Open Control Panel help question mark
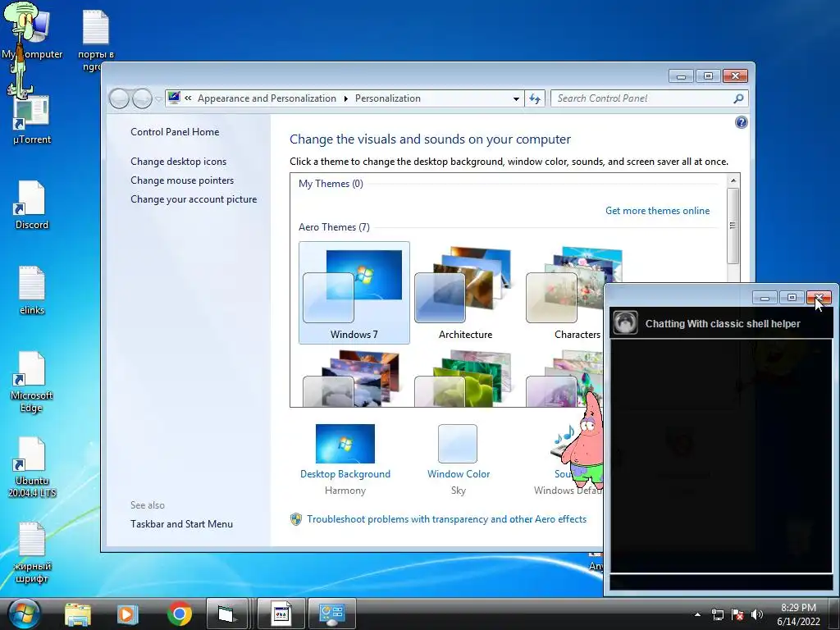Viewport: 840px width, 630px height. (x=742, y=123)
